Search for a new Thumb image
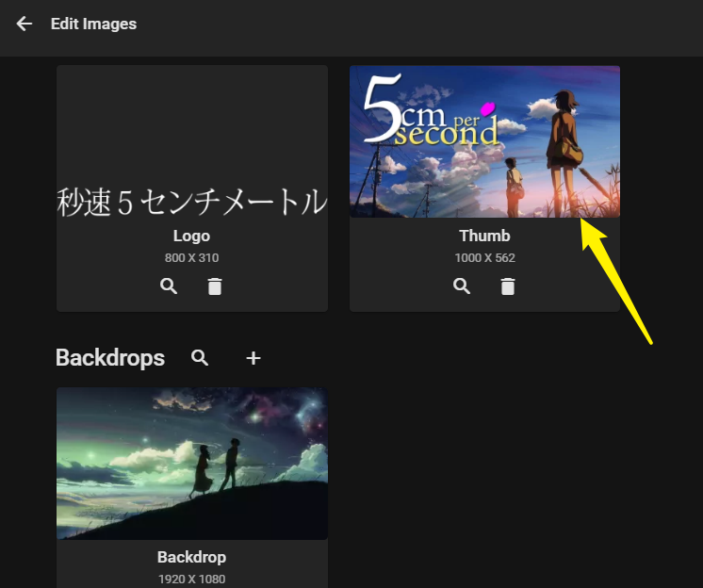 462,286
